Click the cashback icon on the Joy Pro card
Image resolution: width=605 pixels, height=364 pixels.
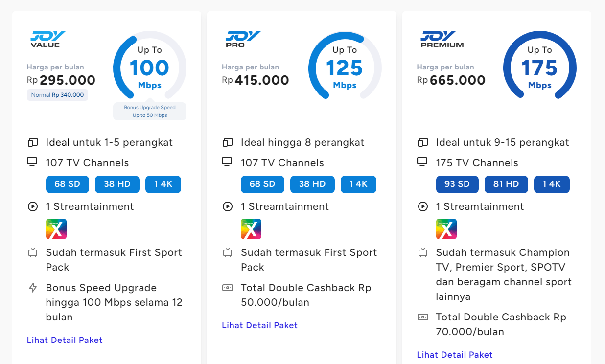227,288
